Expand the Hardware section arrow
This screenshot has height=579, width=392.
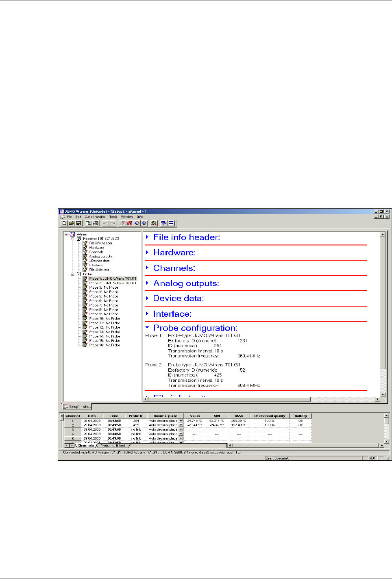pyautogui.click(x=147, y=252)
